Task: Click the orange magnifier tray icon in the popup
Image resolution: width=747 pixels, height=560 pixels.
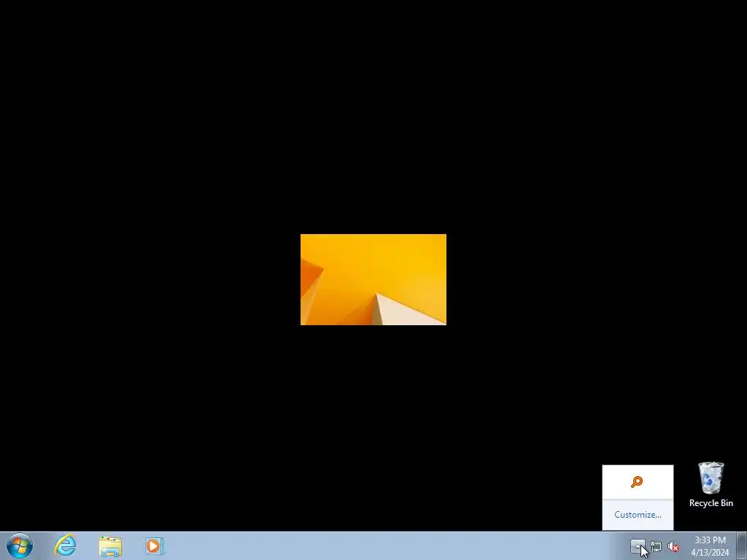Action: pyautogui.click(x=637, y=482)
